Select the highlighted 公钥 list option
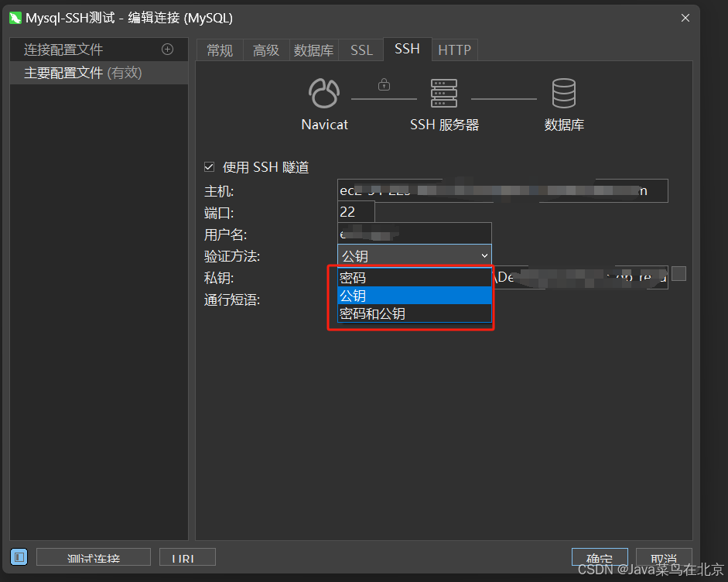The image size is (728, 582). pyautogui.click(x=414, y=296)
